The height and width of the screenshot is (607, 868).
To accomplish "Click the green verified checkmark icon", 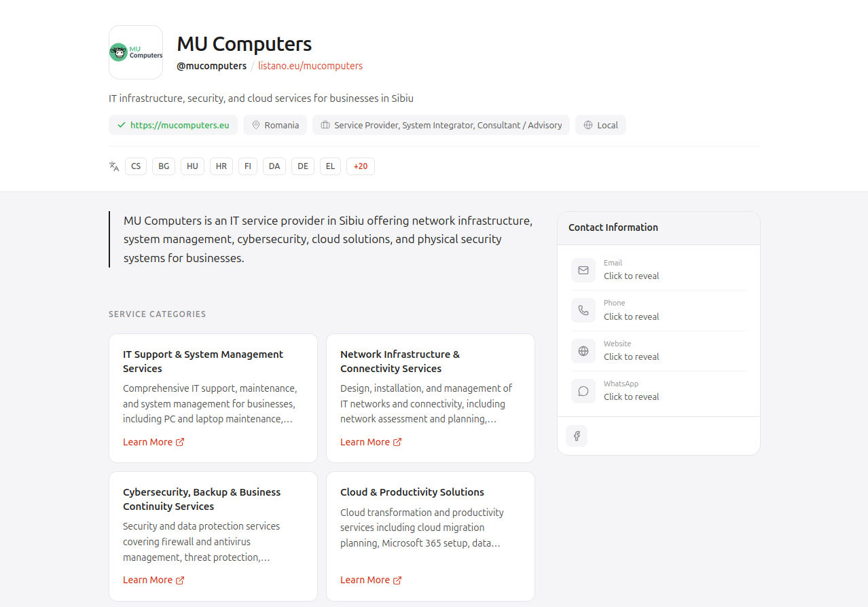I will 122,125.
